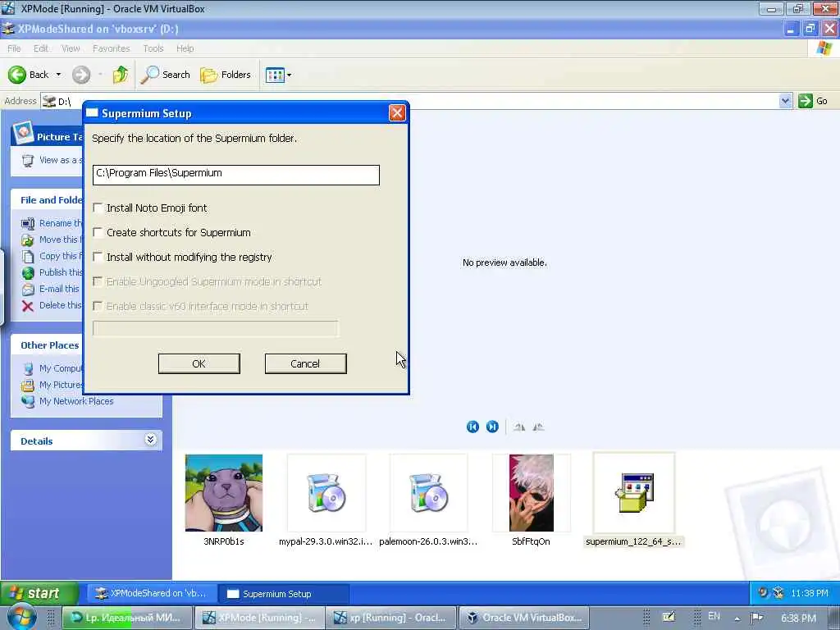
Task: Click the XP tray clock 11:38 PM
Action: (x=809, y=593)
